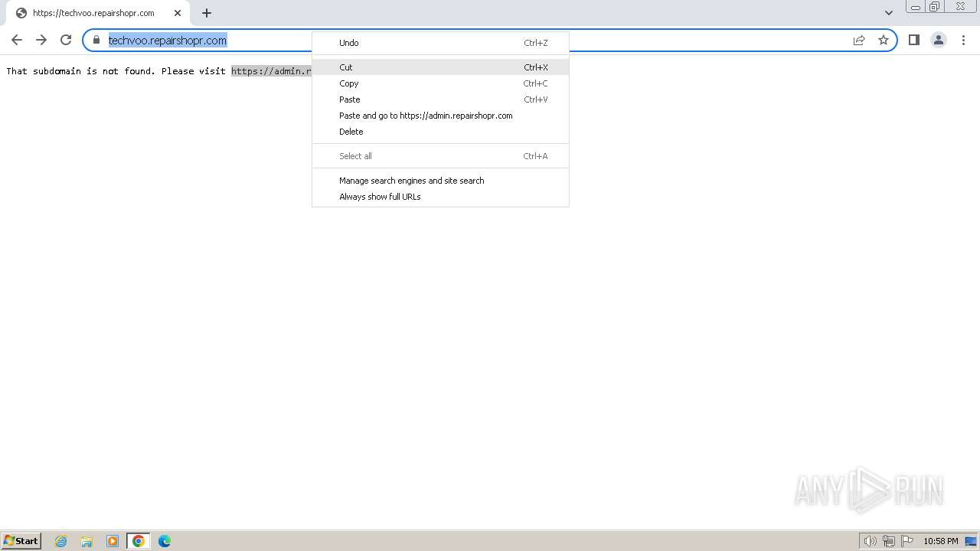Screen dimensions: 980x551
Task: Open Windows Media Player taskbar icon
Action: click(113, 541)
